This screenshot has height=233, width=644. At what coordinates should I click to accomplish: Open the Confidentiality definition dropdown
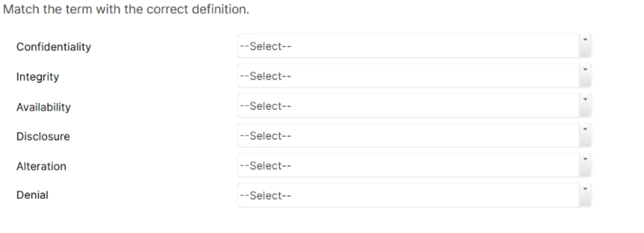tap(415, 46)
